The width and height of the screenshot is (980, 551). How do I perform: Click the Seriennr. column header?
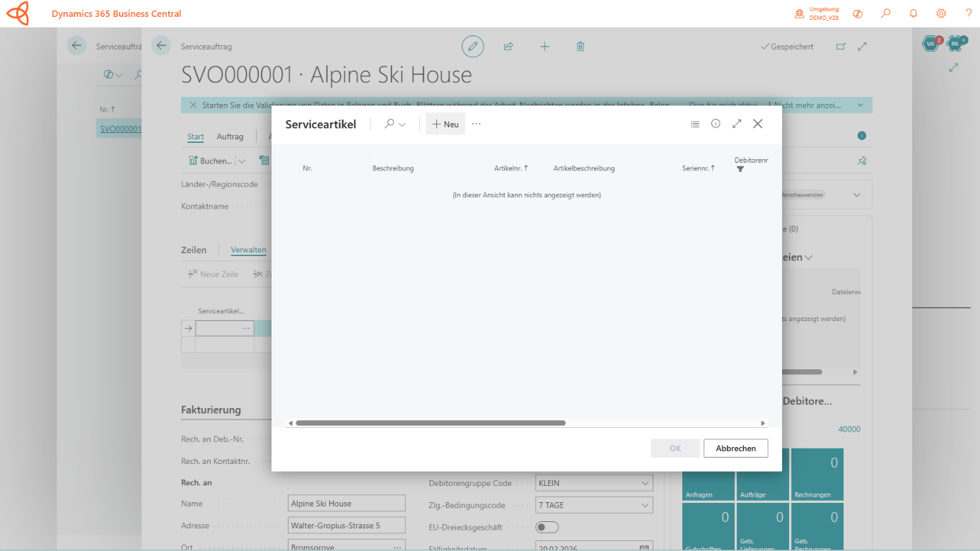coord(699,168)
